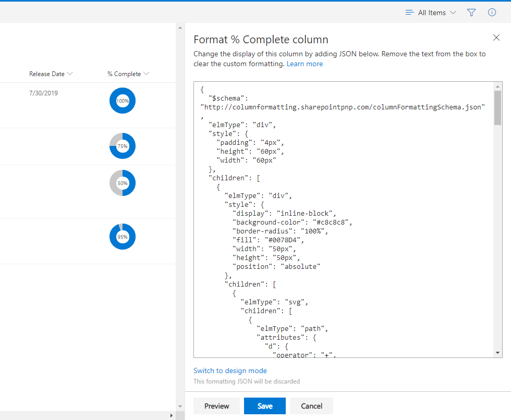The width and height of the screenshot is (511, 420).
Task: Preview the column formatting
Action: coord(216,406)
